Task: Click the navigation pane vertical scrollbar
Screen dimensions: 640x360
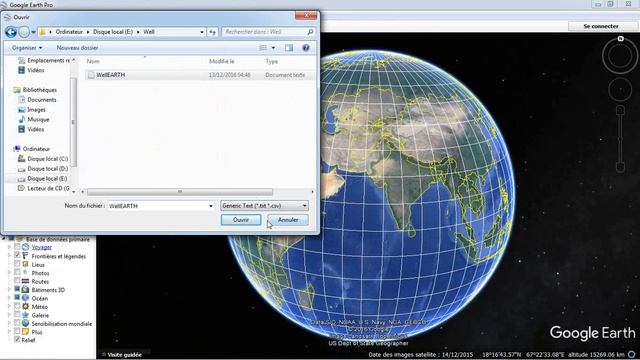Action: (x=74, y=122)
